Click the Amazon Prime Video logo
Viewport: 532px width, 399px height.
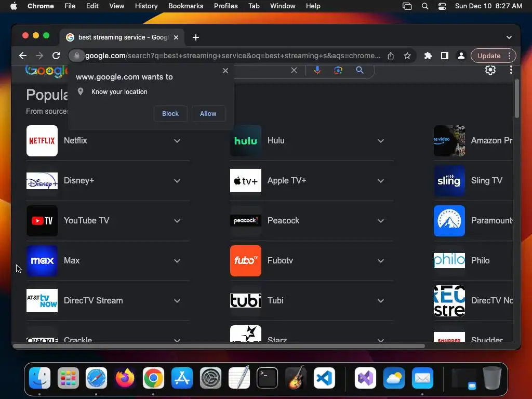point(449,141)
